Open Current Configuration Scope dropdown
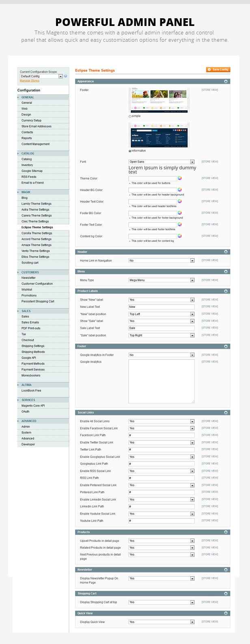The width and height of the screenshot is (250, 644). tap(41, 76)
